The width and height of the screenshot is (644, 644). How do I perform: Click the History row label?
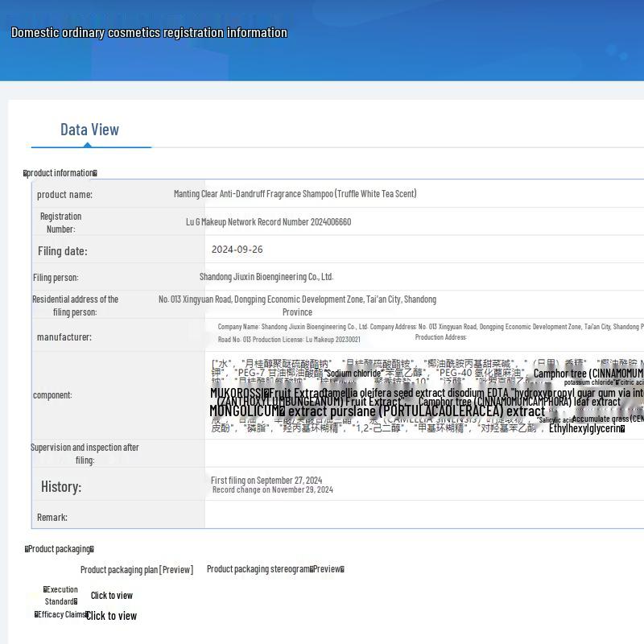point(61,487)
